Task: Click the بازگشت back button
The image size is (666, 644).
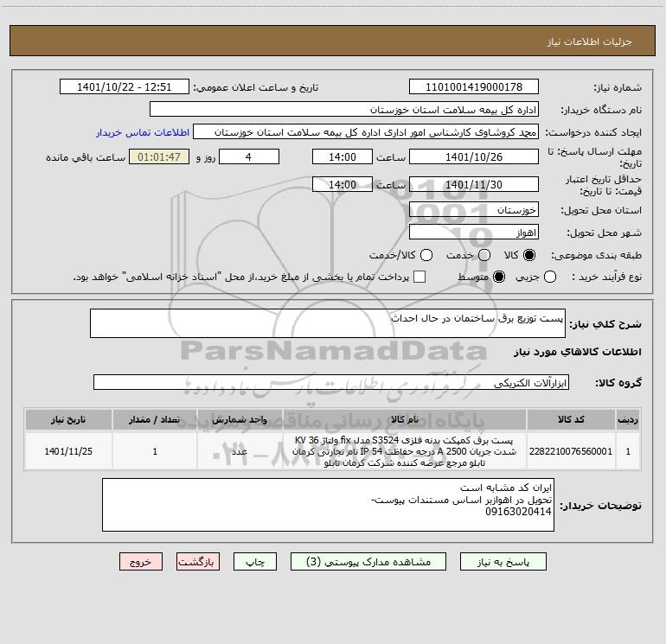Action: tap(198, 562)
